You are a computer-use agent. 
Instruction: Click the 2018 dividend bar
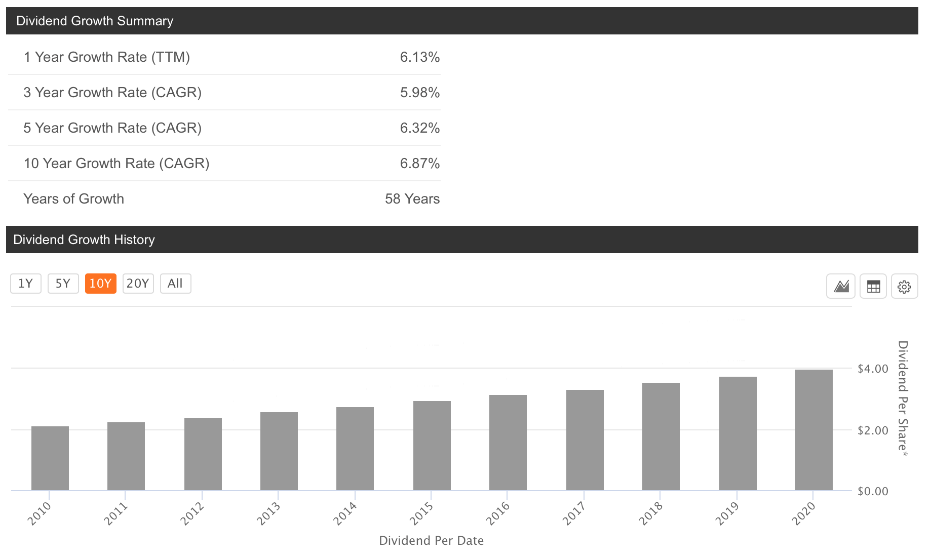[x=661, y=436]
